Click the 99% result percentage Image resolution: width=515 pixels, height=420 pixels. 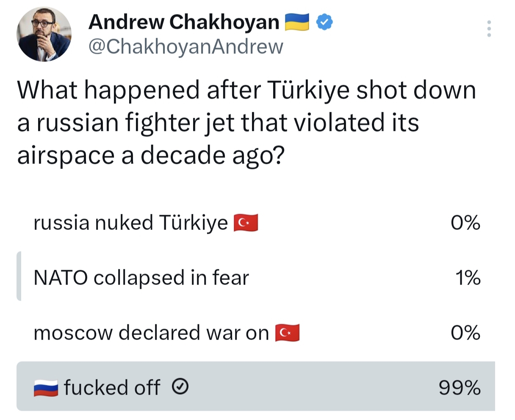point(460,387)
